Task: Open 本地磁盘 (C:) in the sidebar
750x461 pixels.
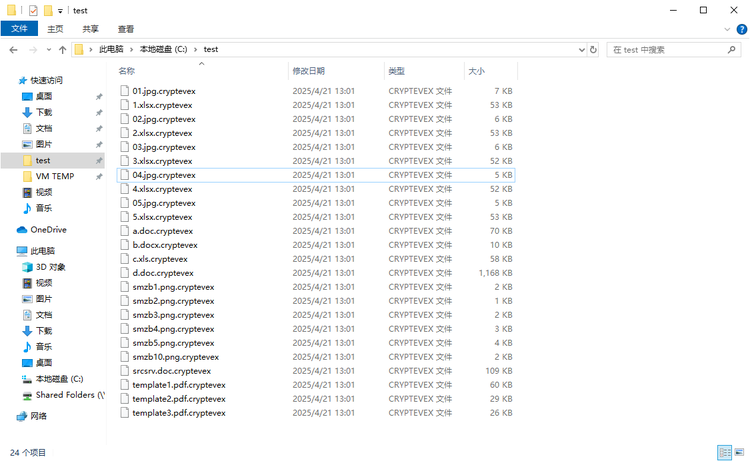Action: pyautogui.click(x=59, y=379)
